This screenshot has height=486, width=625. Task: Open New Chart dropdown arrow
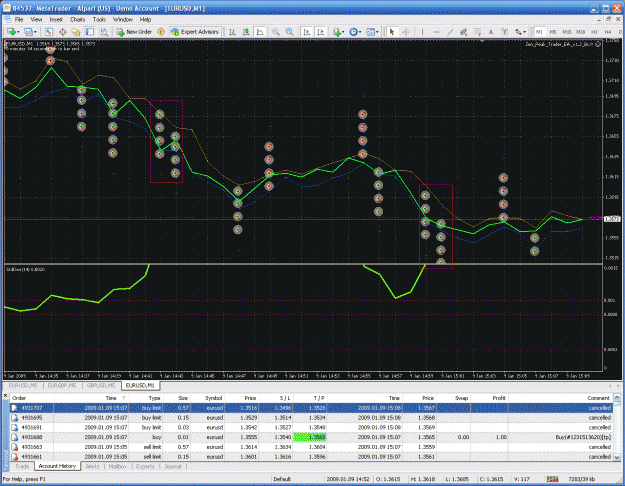click(18, 32)
